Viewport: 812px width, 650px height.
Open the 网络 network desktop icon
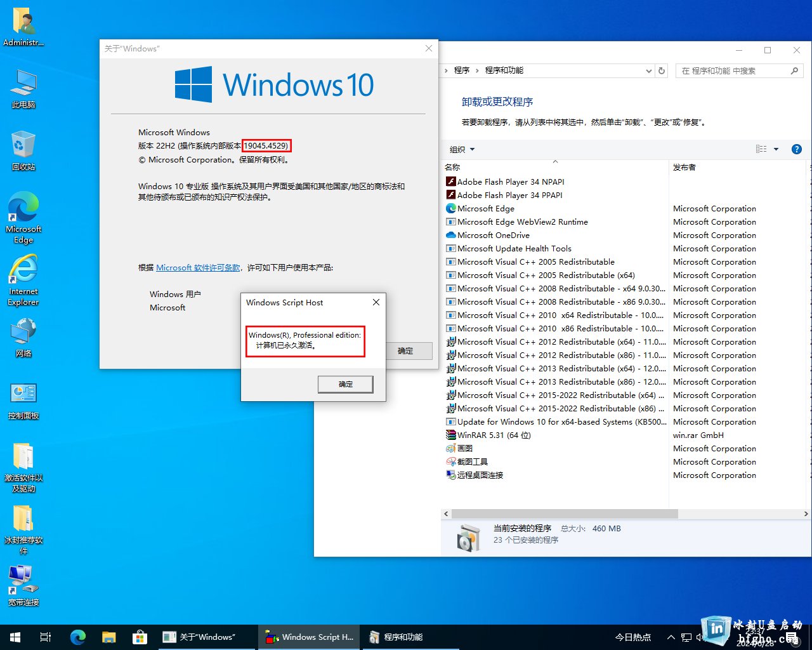[x=23, y=338]
